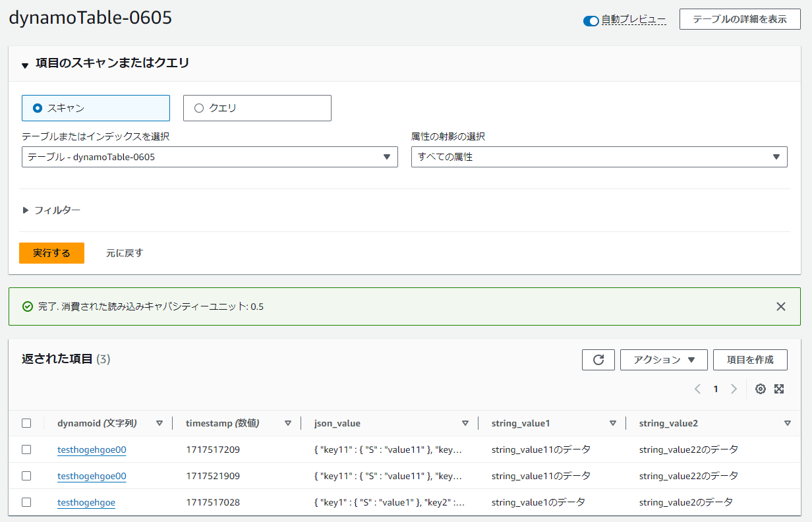Go to the previous results page
This screenshot has width=812, height=522.
(x=697, y=390)
